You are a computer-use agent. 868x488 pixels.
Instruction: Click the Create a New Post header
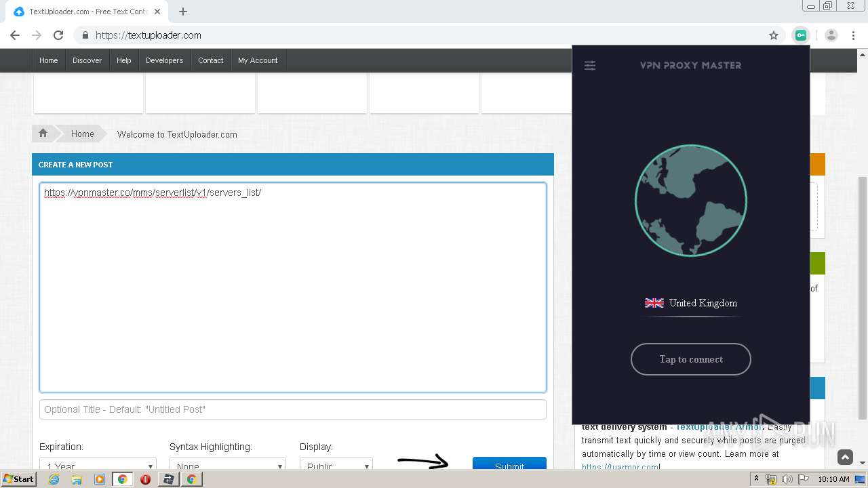(x=293, y=165)
